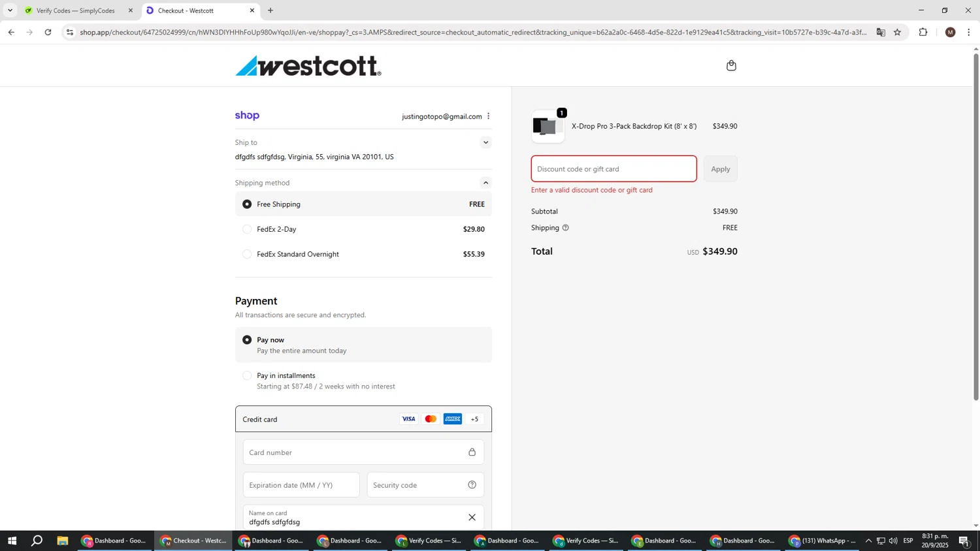The width and height of the screenshot is (980, 551).
Task: Click the card number lock icon
Action: click(x=472, y=452)
